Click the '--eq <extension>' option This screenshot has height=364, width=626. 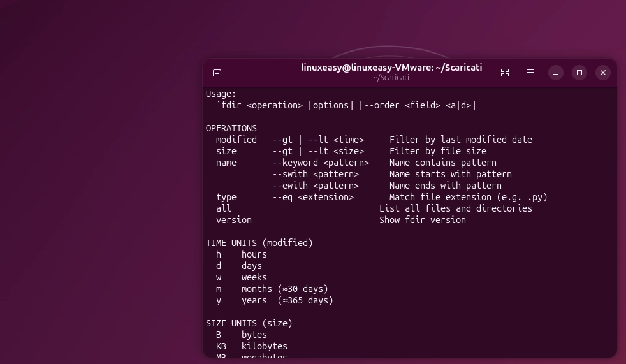[314, 197]
